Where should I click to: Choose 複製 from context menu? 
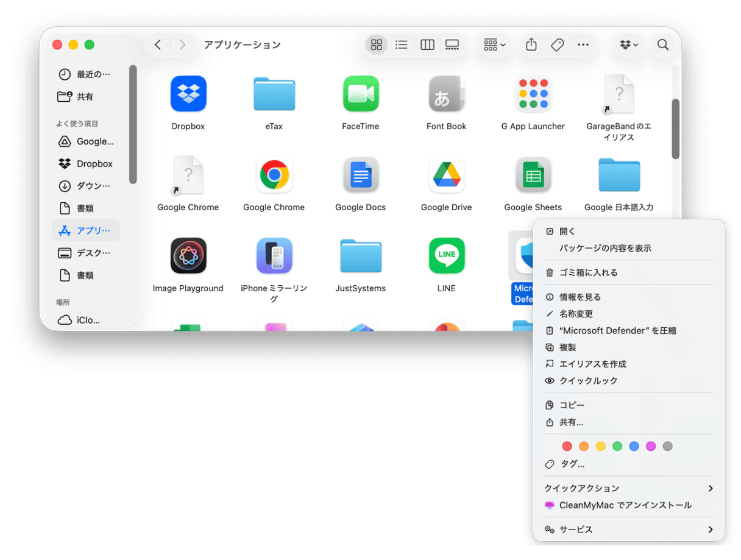tap(629, 347)
